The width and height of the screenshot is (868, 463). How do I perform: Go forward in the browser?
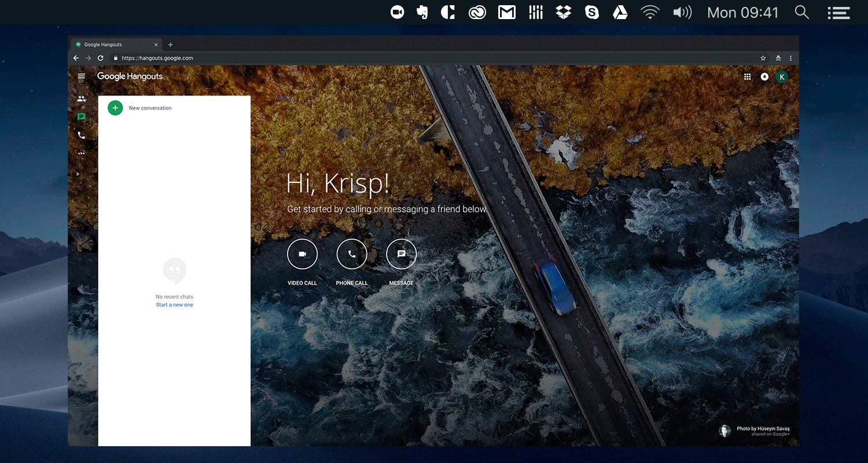pos(88,58)
